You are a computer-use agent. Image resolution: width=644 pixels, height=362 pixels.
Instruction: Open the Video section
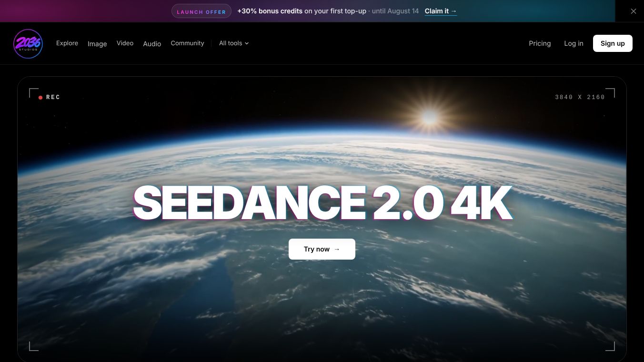coord(125,43)
